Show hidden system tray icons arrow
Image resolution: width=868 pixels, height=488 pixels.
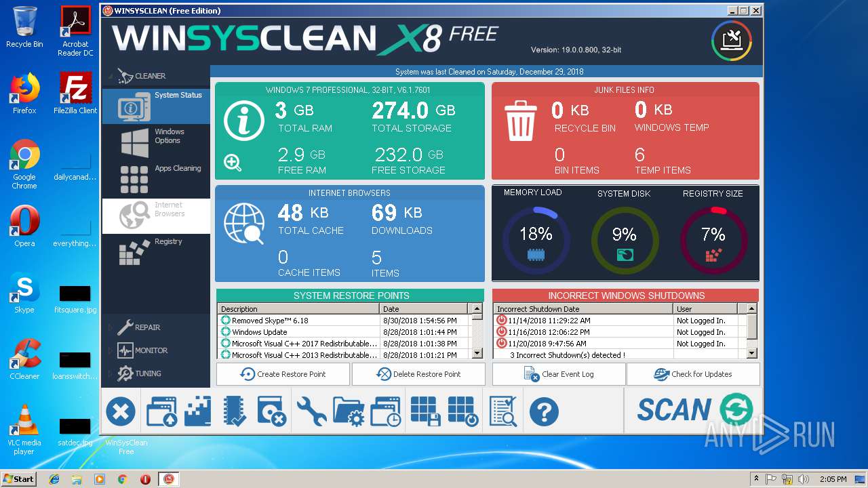756,479
